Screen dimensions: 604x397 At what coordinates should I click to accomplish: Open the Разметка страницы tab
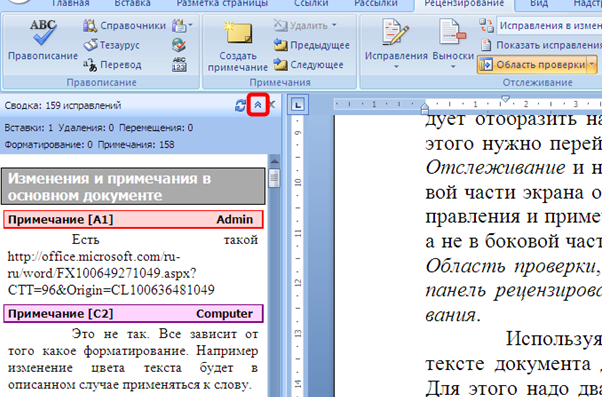pos(222,3)
